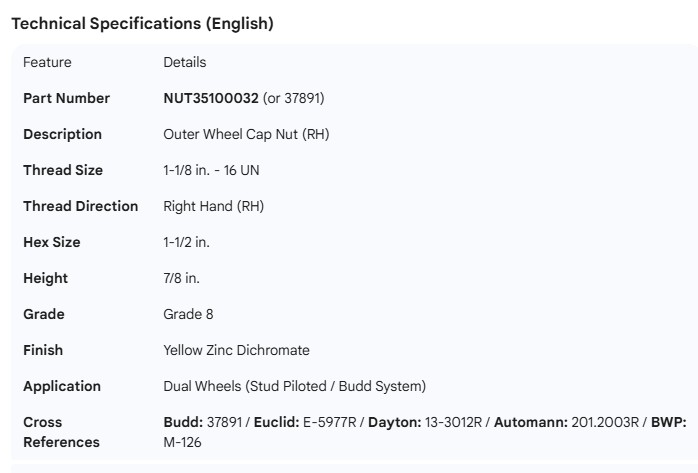This screenshot has height=473, width=698.
Task: Select the 1-1/2 in. hex size value
Action: [187, 242]
